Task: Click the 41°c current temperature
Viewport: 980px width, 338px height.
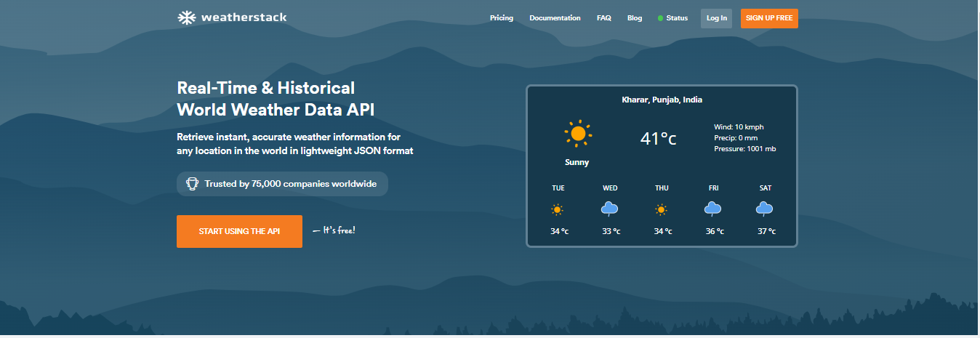Action: click(658, 138)
